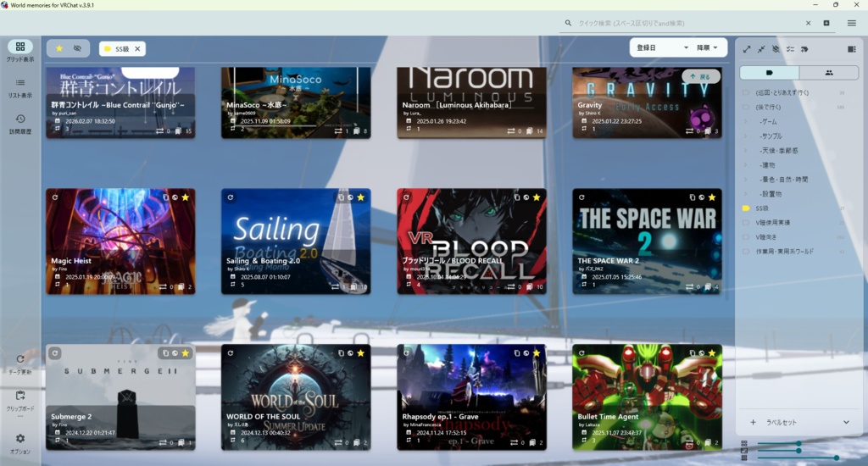Open the Sailing & Boating 2.0 card

click(296, 241)
